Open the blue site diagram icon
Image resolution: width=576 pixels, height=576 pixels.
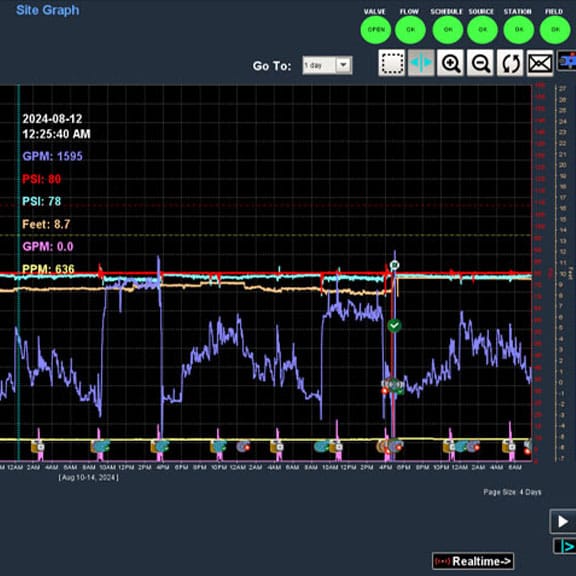(x=566, y=61)
